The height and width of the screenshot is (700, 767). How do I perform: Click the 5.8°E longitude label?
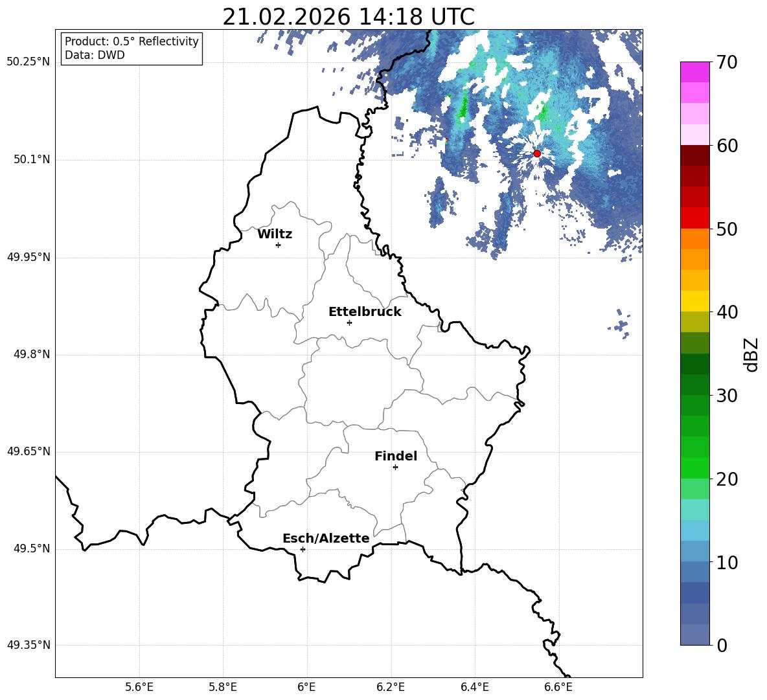(223, 687)
